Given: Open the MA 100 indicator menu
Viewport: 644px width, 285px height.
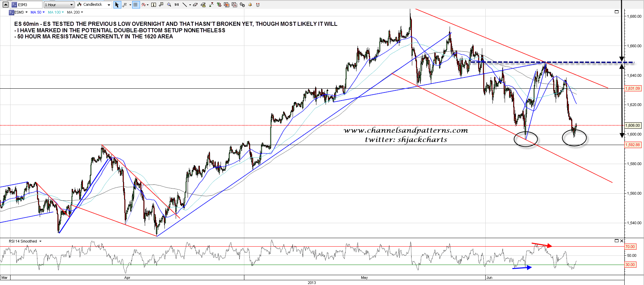Looking at the screenshot, I should (55, 12).
